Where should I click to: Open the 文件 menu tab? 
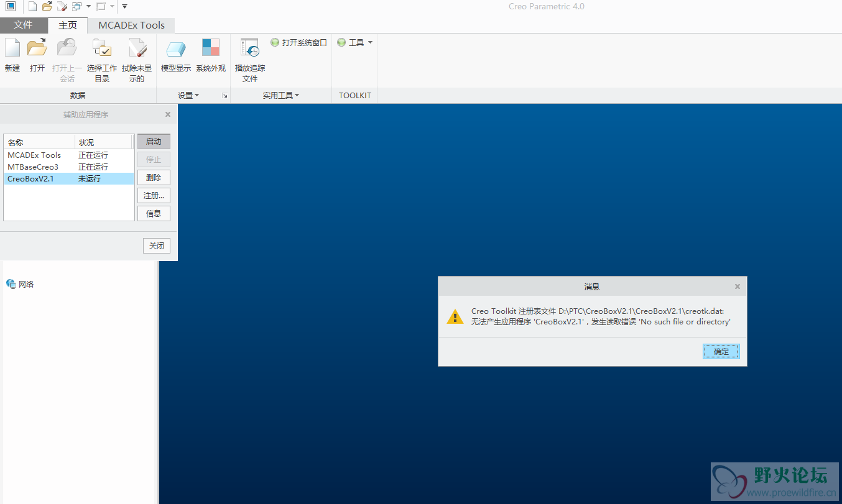coord(23,25)
